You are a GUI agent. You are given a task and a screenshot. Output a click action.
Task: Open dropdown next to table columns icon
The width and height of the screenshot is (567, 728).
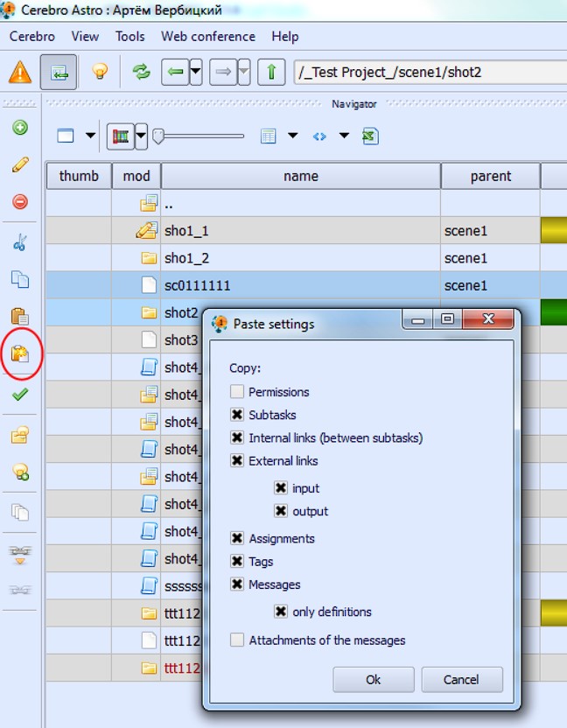292,136
